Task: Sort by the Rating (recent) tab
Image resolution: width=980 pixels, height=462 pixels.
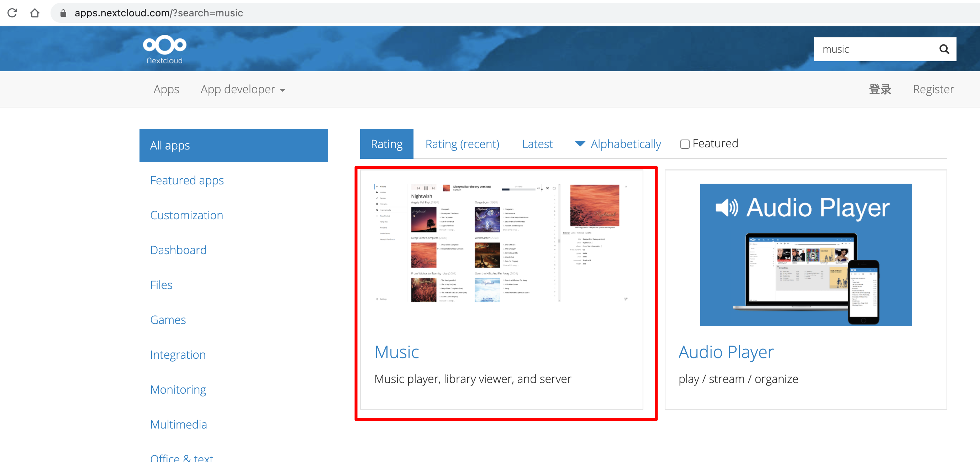Action: (x=462, y=144)
